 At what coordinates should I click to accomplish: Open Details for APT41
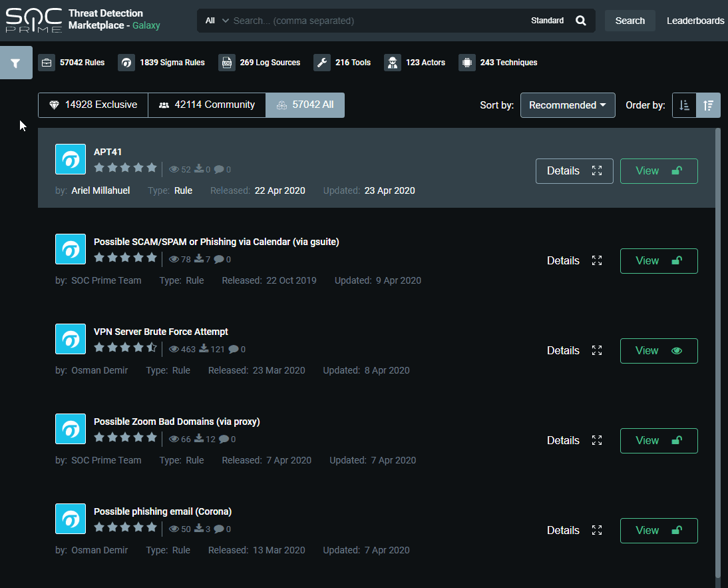574,171
